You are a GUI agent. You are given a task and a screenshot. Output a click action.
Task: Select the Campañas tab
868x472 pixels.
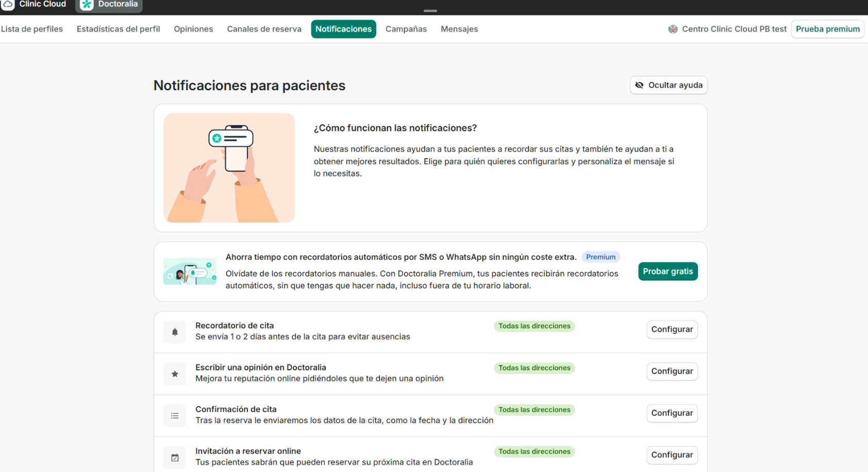tap(406, 29)
